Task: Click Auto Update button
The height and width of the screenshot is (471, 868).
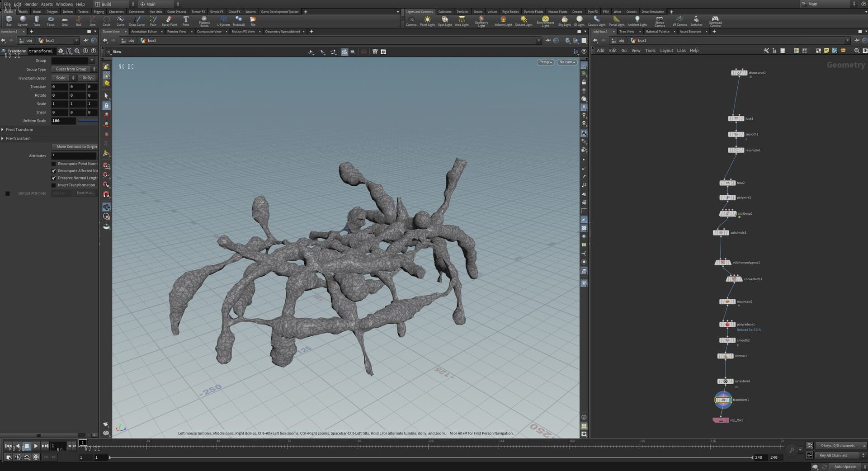Action: pos(844,467)
